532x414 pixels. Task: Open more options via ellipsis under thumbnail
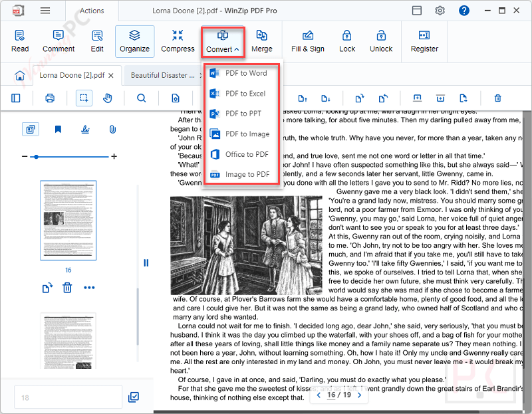(x=88, y=288)
